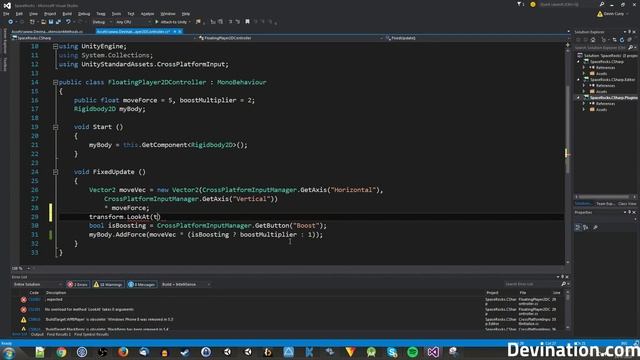This screenshot has height=360, width=640.
Task: Open the Any CPU platform dropdown
Action: click(133, 22)
